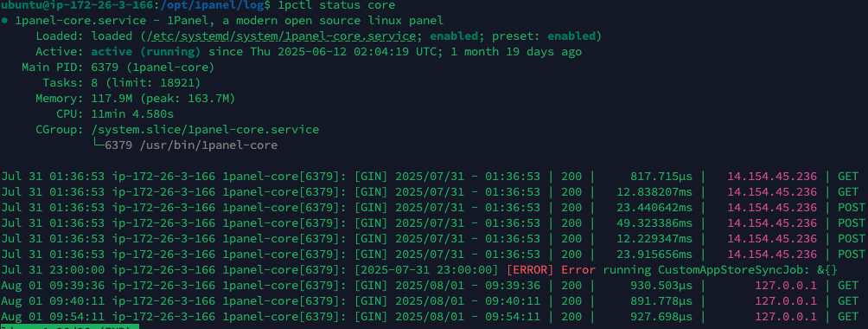
Task: Click the 817.715µs latency value
Action: (x=661, y=177)
